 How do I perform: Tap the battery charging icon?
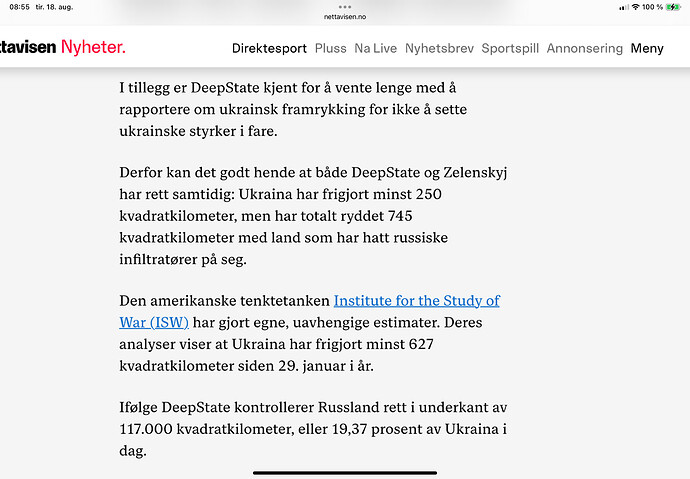click(673, 7)
